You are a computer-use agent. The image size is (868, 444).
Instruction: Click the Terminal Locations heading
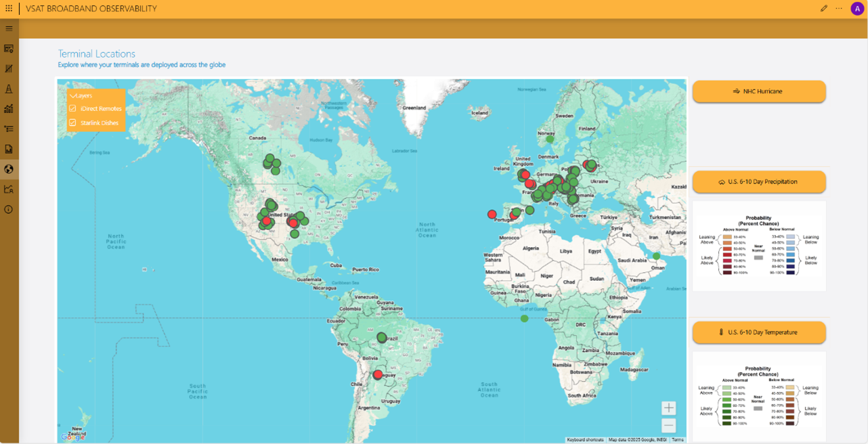click(x=97, y=53)
